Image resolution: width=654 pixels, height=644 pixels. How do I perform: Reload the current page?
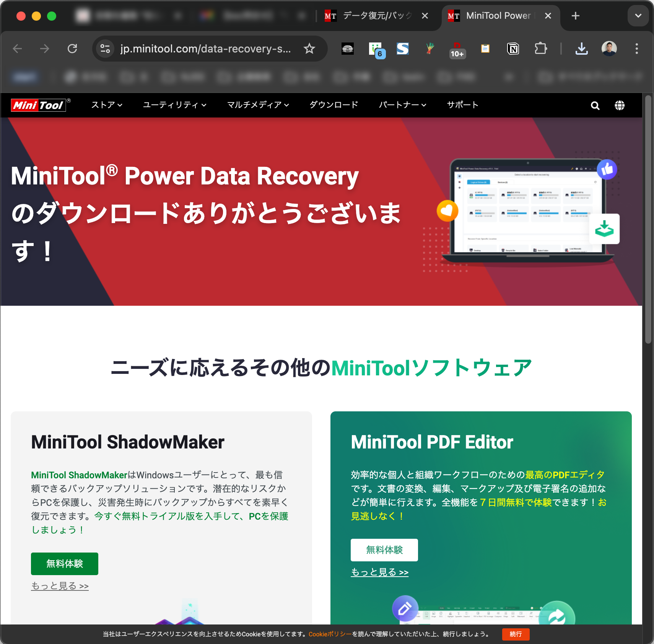point(72,49)
